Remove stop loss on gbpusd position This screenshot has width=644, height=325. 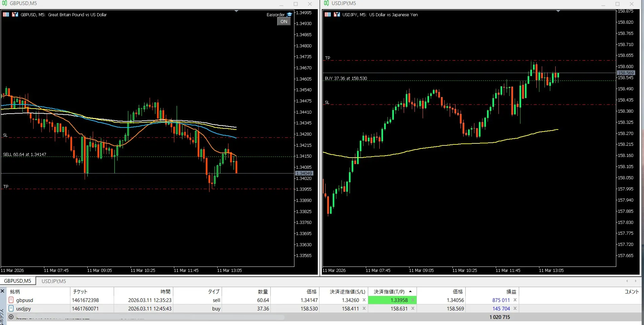(364, 300)
